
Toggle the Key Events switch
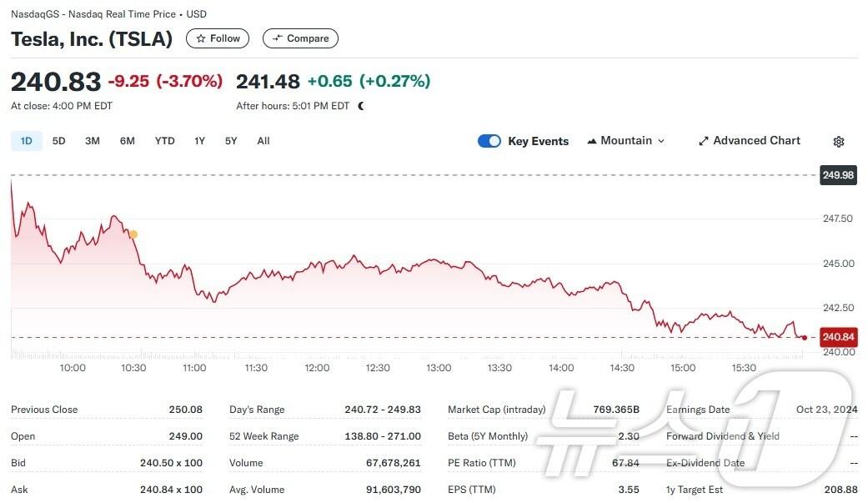[489, 141]
